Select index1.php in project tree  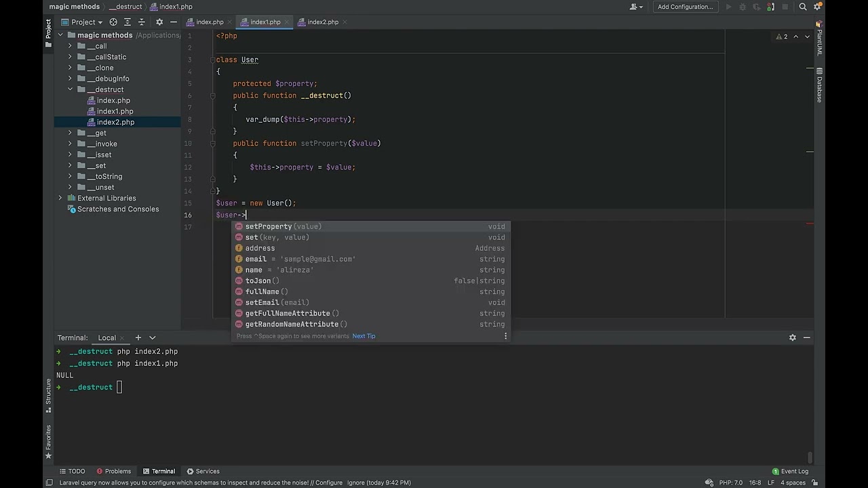[115, 111]
